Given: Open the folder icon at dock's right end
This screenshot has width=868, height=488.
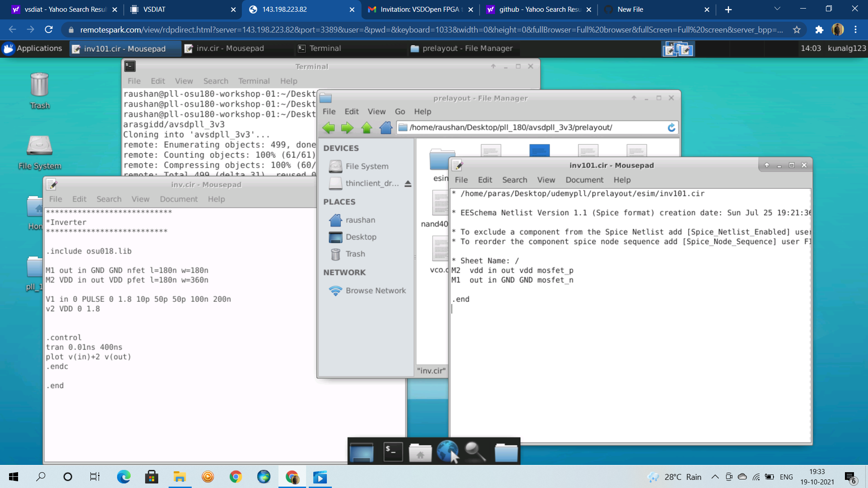Looking at the screenshot, I should click(x=506, y=452).
